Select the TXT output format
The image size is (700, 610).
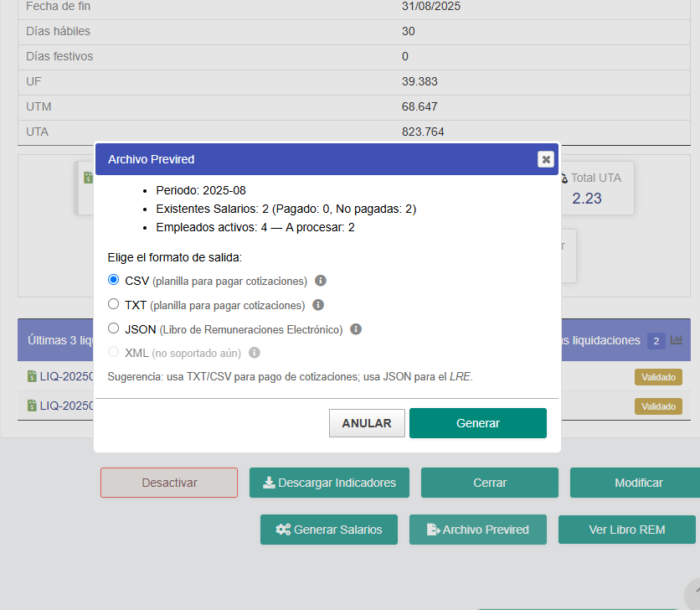113,304
